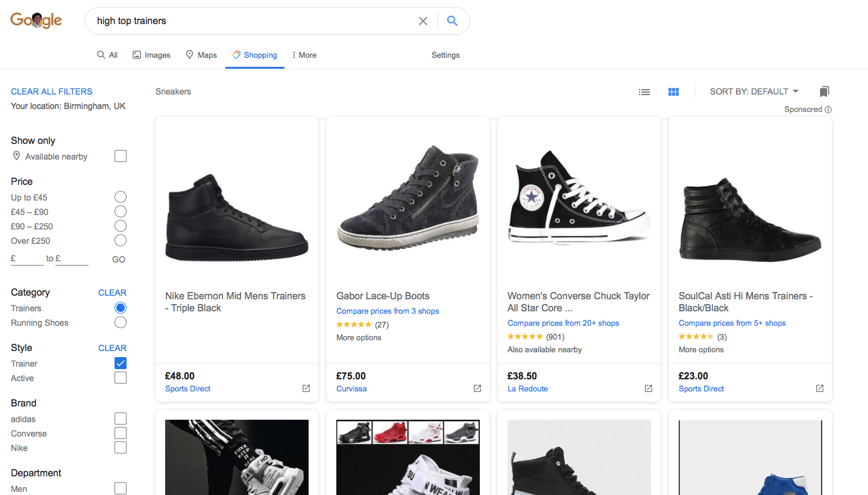Open Sports Direct link under £48.00

point(188,389)
